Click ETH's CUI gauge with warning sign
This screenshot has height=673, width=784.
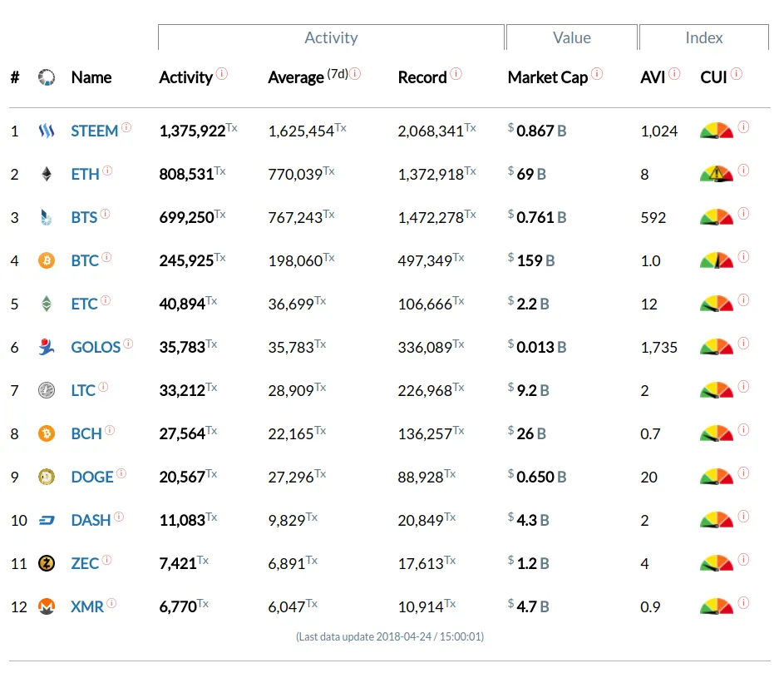click(717, 174)
